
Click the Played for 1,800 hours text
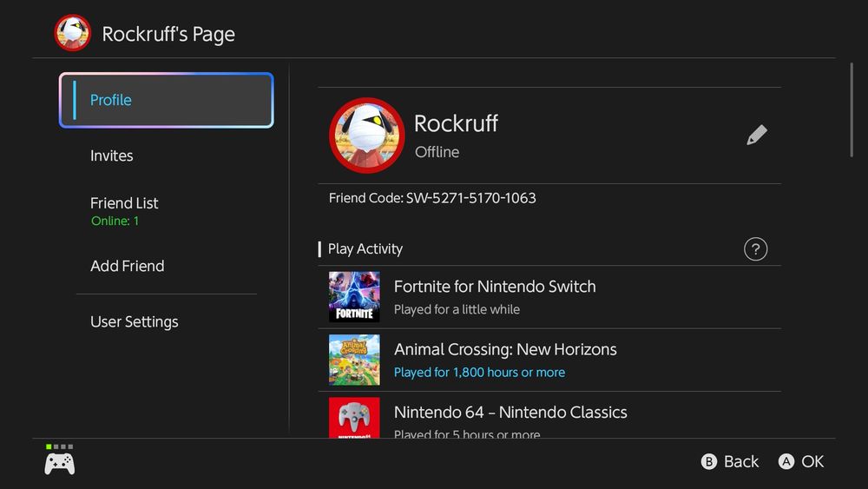(479, 372)
